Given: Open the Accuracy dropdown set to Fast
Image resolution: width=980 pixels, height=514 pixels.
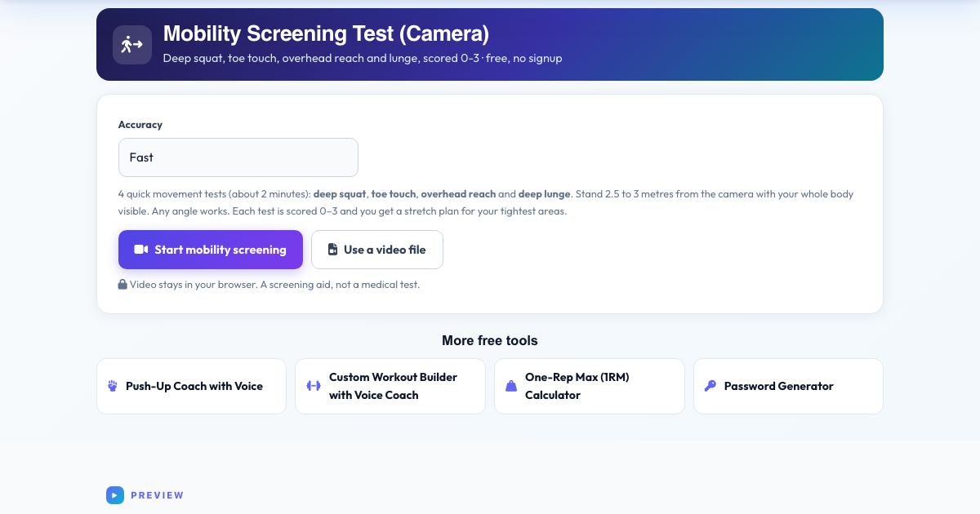Looking at the screenshot, I should click(x=238, y=157).
